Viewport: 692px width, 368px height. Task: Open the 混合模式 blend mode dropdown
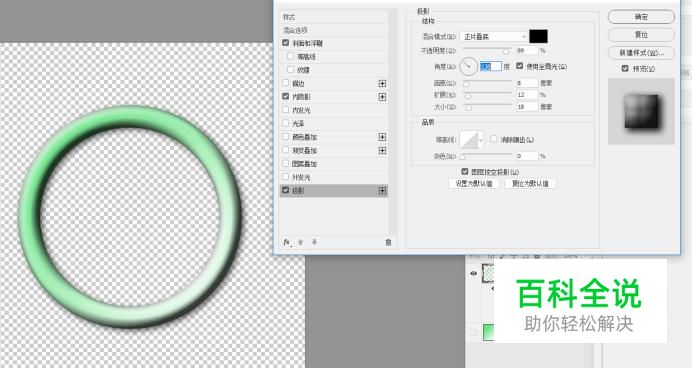[494, 37]
